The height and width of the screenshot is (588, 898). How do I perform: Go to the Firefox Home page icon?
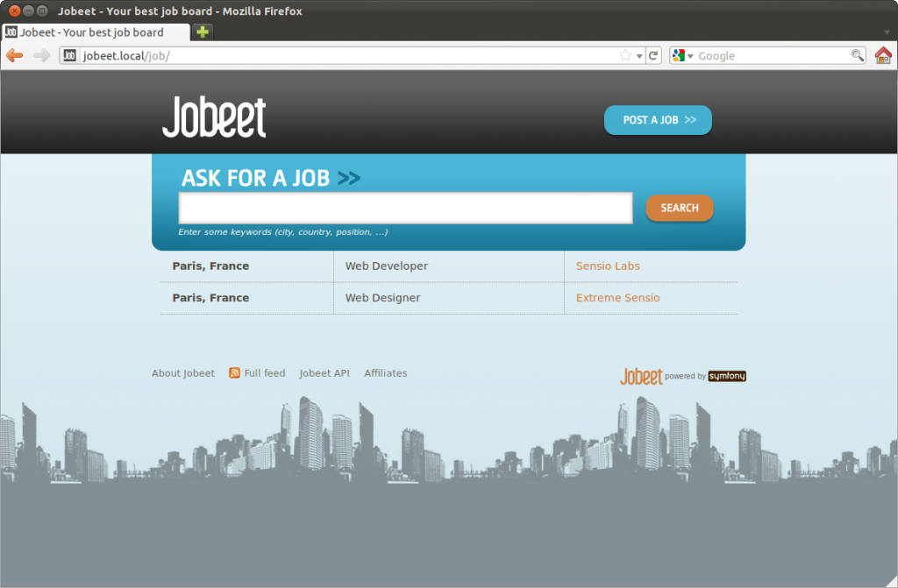pyautogui.click(x=883, y=55)
